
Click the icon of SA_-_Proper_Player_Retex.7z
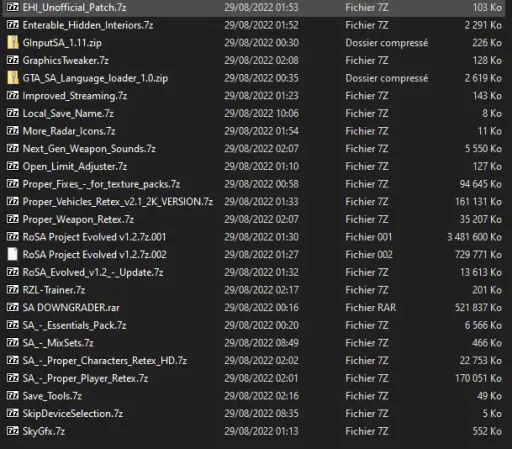(13, 378)
